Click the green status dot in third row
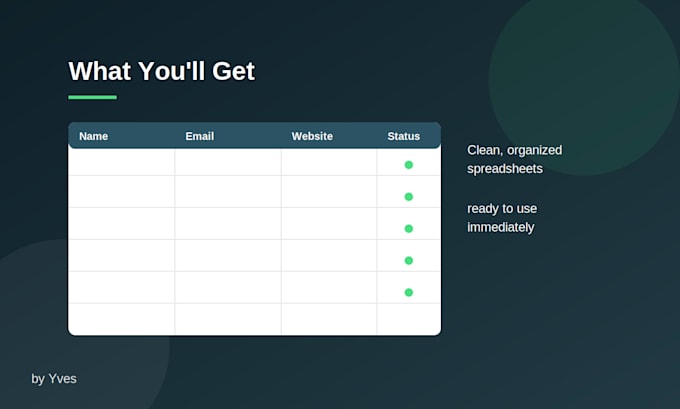 409,229
